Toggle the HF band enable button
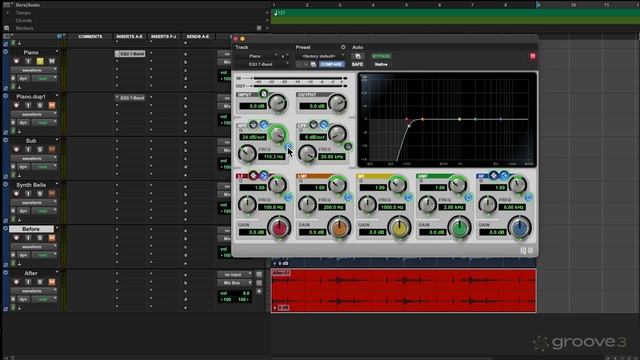The image size is (640, 360). tap(528, 198)
